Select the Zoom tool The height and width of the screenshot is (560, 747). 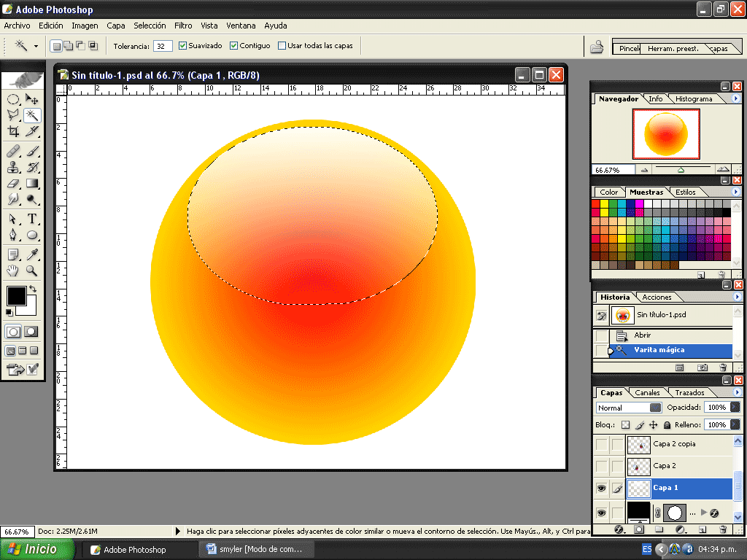[x=32, y=270]
